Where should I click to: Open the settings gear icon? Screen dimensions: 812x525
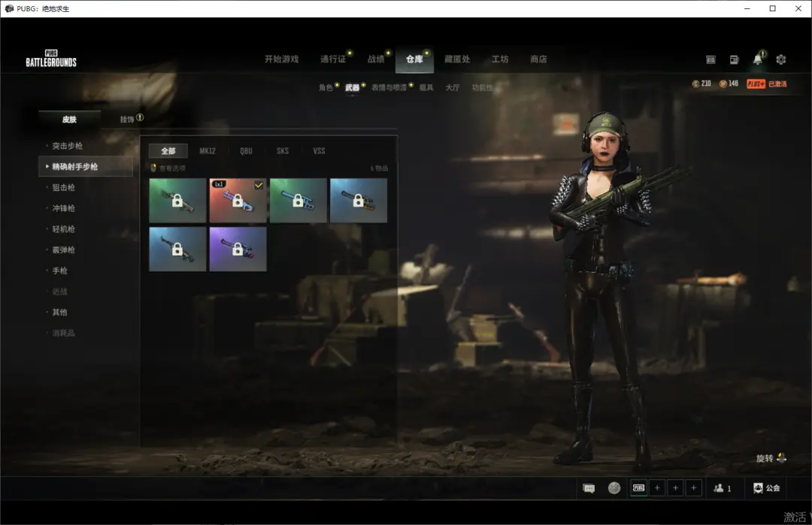pos(780,59)
